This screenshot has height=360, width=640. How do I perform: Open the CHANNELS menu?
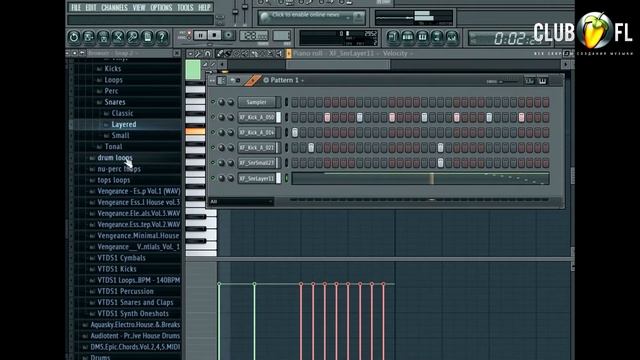pyautogui.click(x=114, y=7)
